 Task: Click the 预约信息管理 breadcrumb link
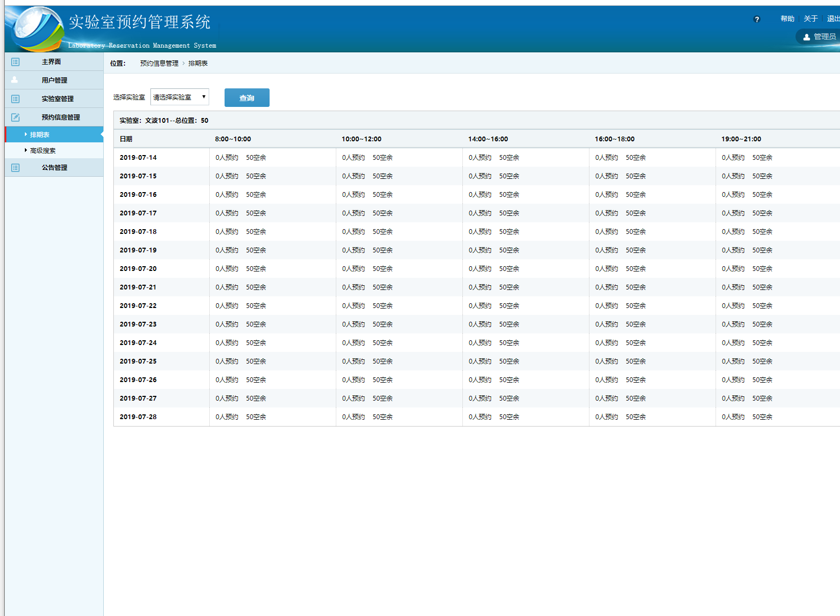point(159,64)
